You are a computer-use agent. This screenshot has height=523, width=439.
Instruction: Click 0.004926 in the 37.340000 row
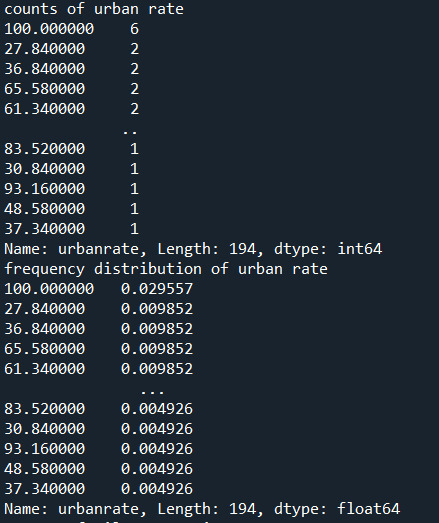(x=157, y=489)
